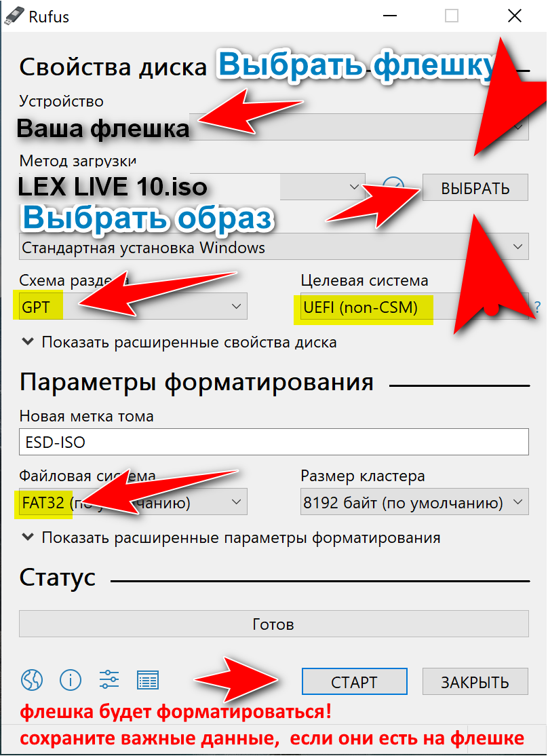Open the FAT32 file system dropdown
Image resolution: width=548 pixels, height=756 pixels.
click(133, 502)
